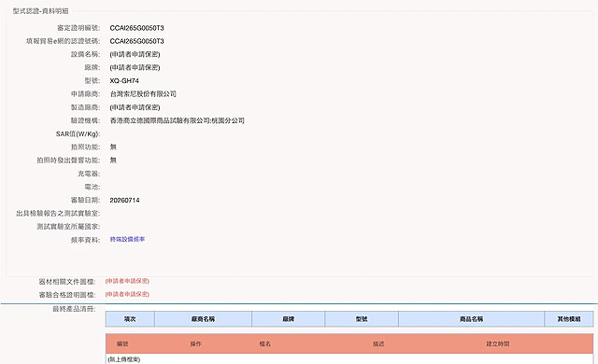598x364 pixels.
Task: Click 申請者申請保密 beside 設備名稱
Action: click(135, 54)
